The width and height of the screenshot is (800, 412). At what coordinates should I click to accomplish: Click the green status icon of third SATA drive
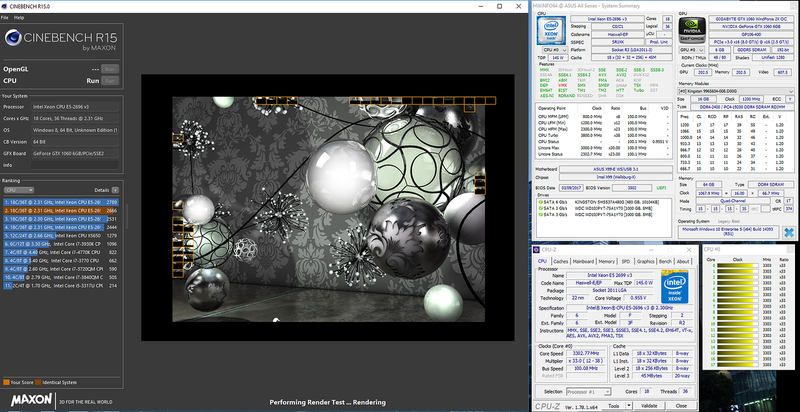(x=540, y=215)
